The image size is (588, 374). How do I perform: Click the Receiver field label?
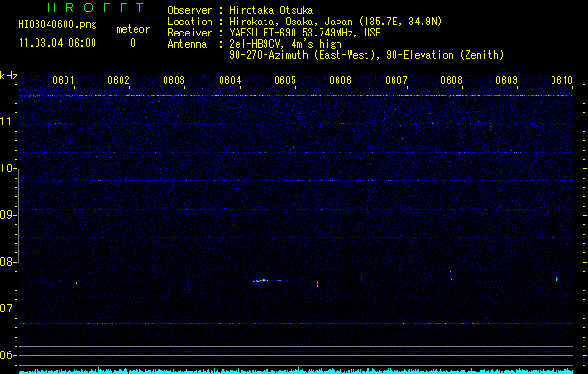[191, 33]
